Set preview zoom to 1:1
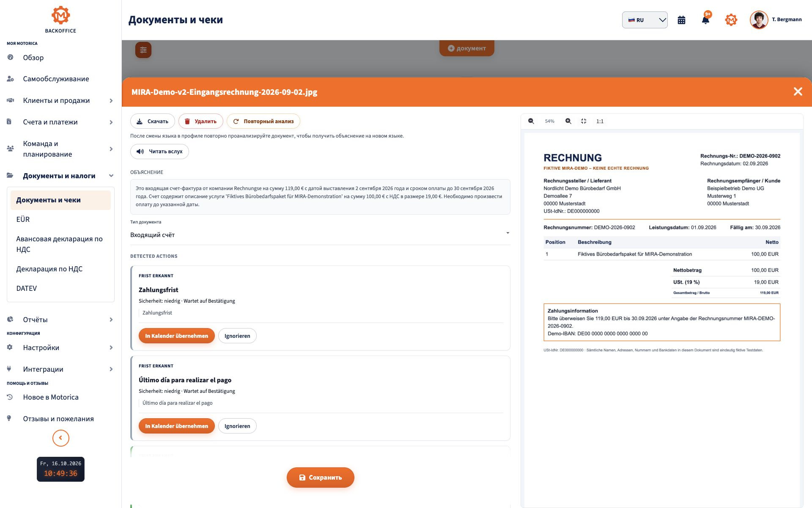Screen dimensions: 812x508 click(x=600, y=121)
